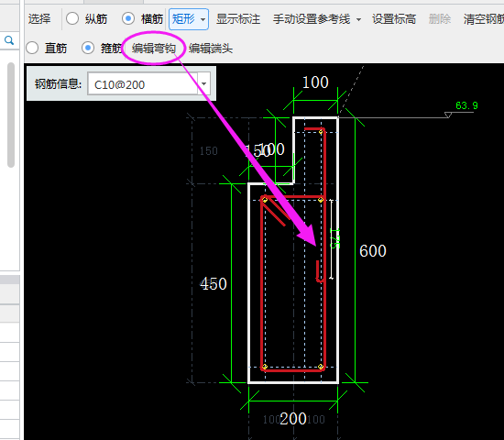Click 编辑端头 to edit ends
The image size is (504, 440).
tap(211, 49)
